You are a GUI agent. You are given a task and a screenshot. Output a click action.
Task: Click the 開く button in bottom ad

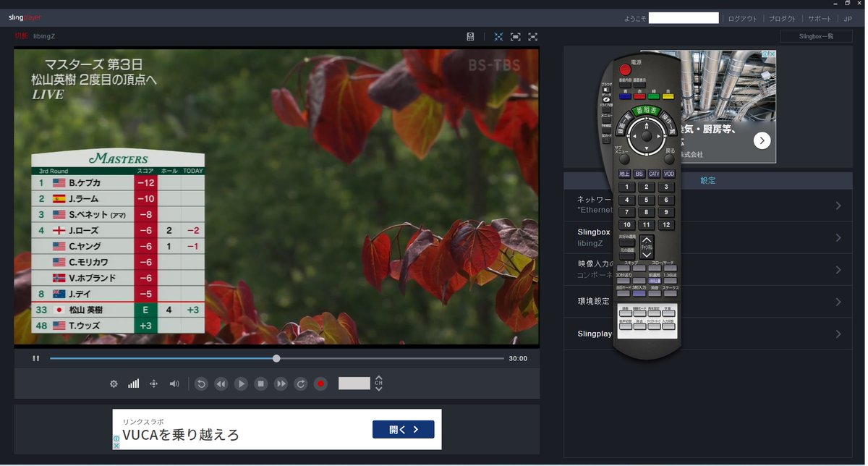tap(404, 429)
